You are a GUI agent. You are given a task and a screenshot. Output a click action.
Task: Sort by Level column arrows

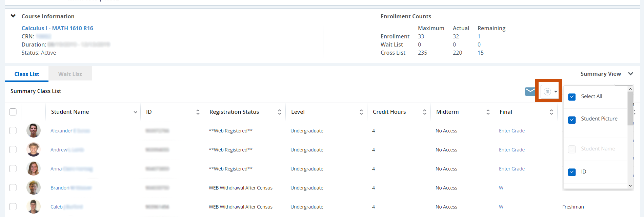[361, 112]
